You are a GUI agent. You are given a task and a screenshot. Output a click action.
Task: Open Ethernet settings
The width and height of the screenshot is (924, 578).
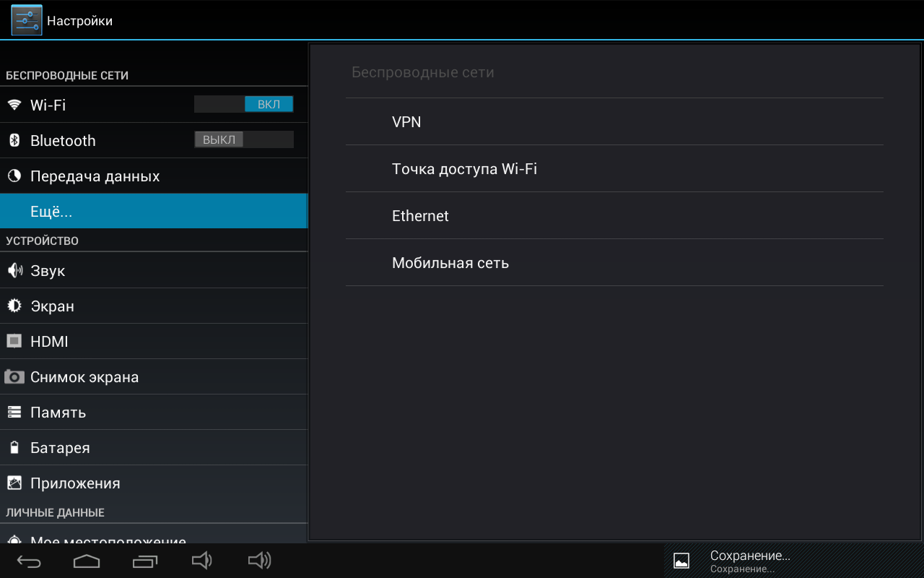[420, 216]
